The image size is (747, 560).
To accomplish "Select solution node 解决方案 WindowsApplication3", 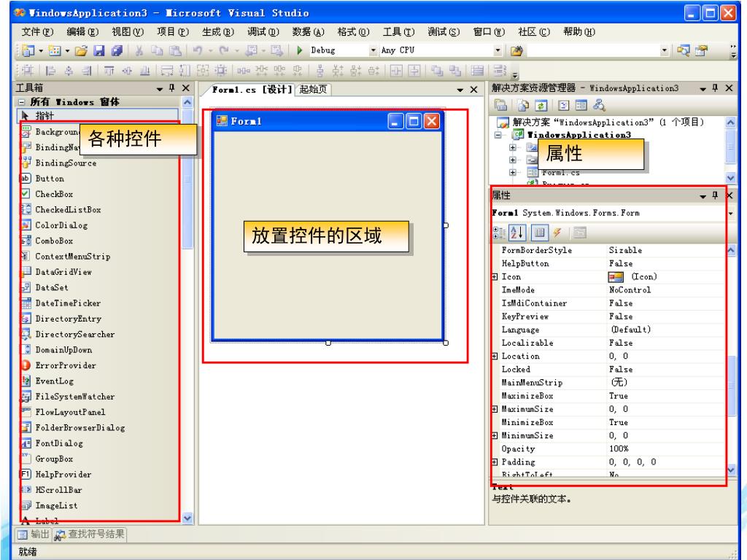I will (601, 122).
